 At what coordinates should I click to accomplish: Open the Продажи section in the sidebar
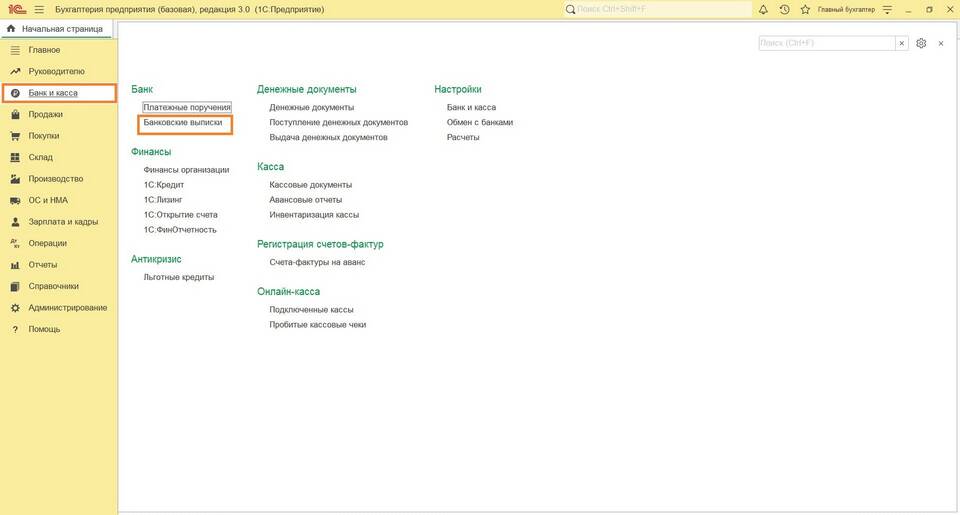tap(45, 114)
